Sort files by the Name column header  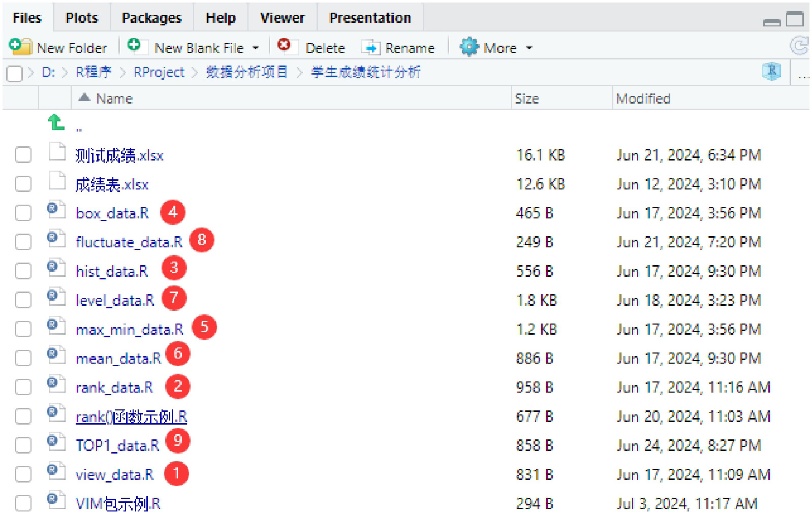click(x=114, y=99)
